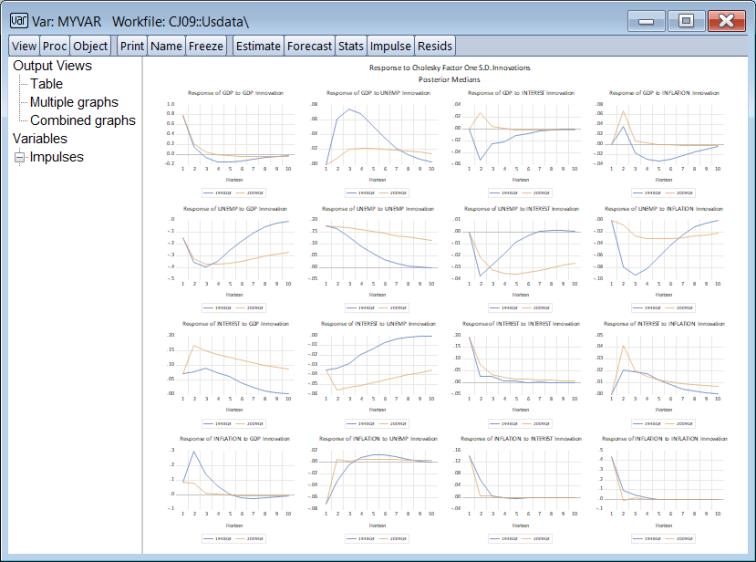Freeze the current view
Viewport: 756px width, 562px height.
tap(206, 46)
